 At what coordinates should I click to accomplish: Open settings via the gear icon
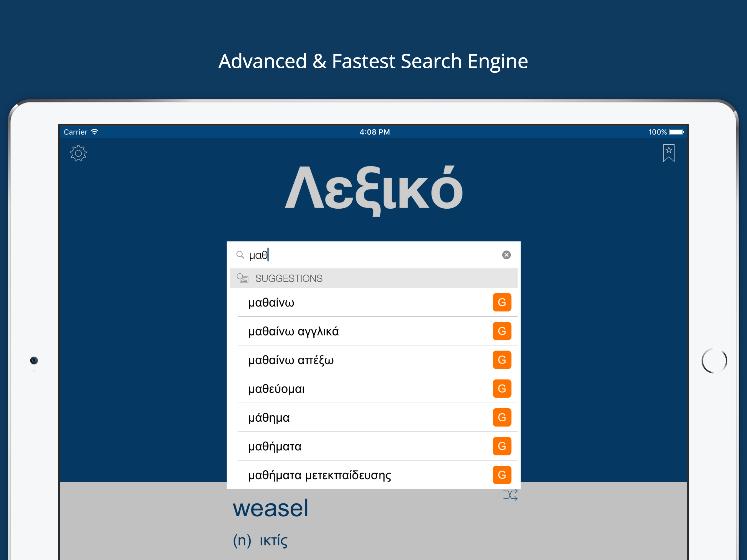78,153
